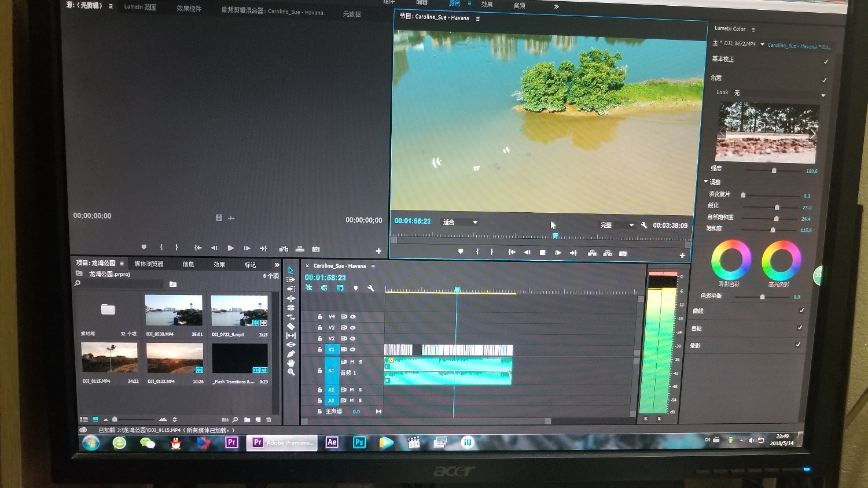Image resolution: width=868 pixels, height=488 pixels.
Task: Select the Creative section heading
Action: [716, 77]
